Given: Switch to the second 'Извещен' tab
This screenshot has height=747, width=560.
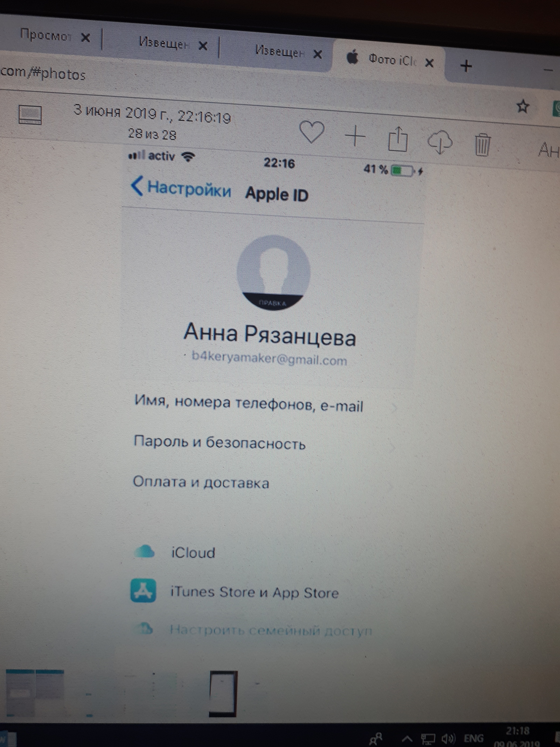Looking at the screenshot, I should (279, 52).
